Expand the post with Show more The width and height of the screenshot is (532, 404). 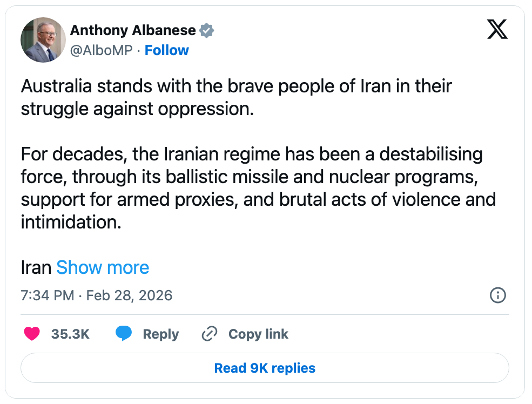(x=103, y=267)
